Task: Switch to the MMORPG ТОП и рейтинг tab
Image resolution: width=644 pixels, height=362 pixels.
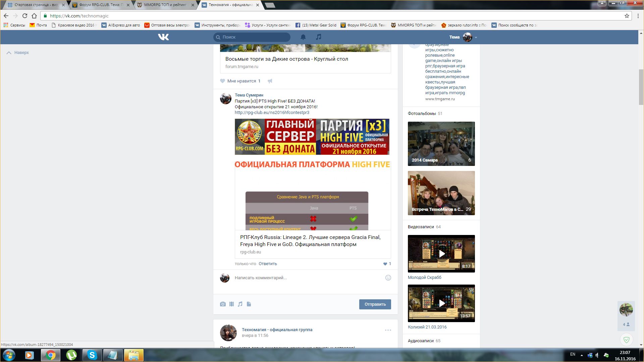Action: (165, 5)
